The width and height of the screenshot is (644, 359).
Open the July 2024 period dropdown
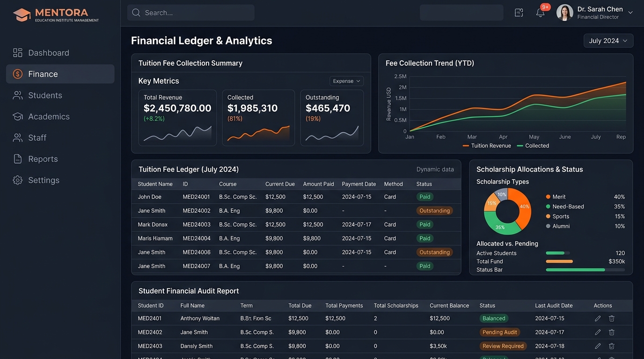coord(608,41)
